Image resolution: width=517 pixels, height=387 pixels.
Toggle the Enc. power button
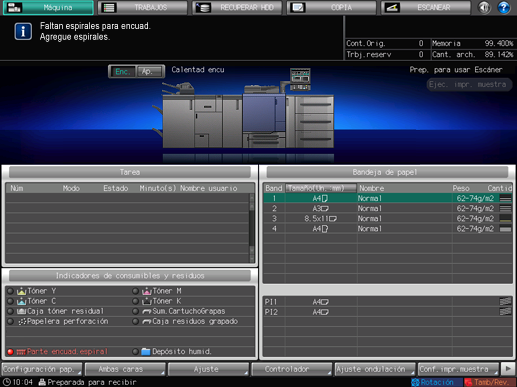(x=123, y=71)
